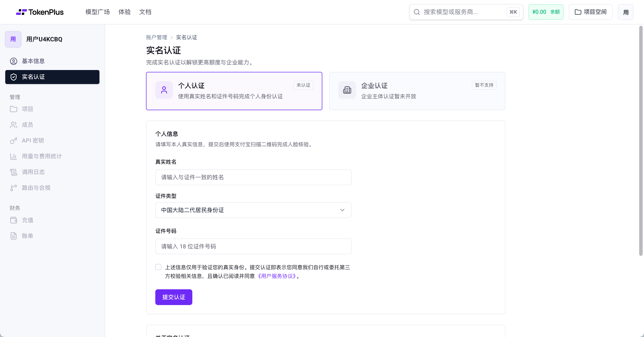644x337 pixels.
Task: Click the document icon beside 账单
Action: [14, 236]
